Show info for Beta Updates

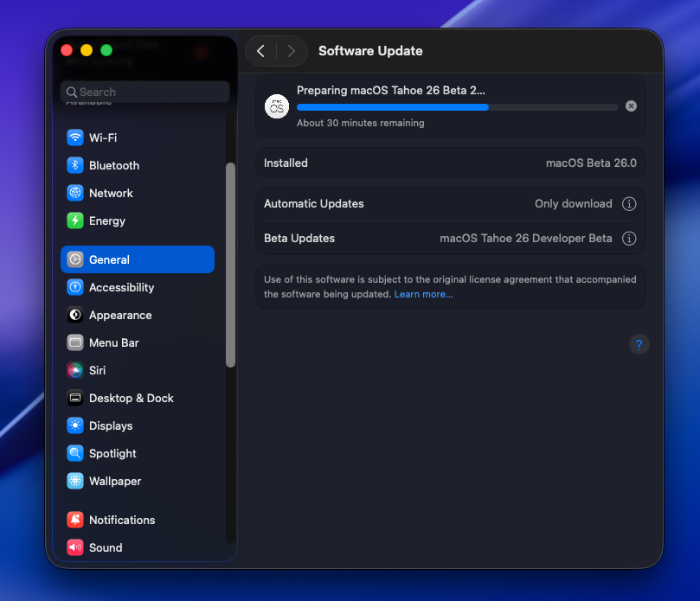(629, 239)
